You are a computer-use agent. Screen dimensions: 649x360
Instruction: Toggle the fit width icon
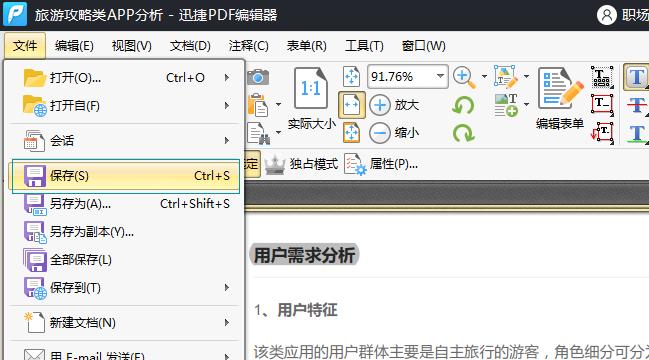click(351, 105)
